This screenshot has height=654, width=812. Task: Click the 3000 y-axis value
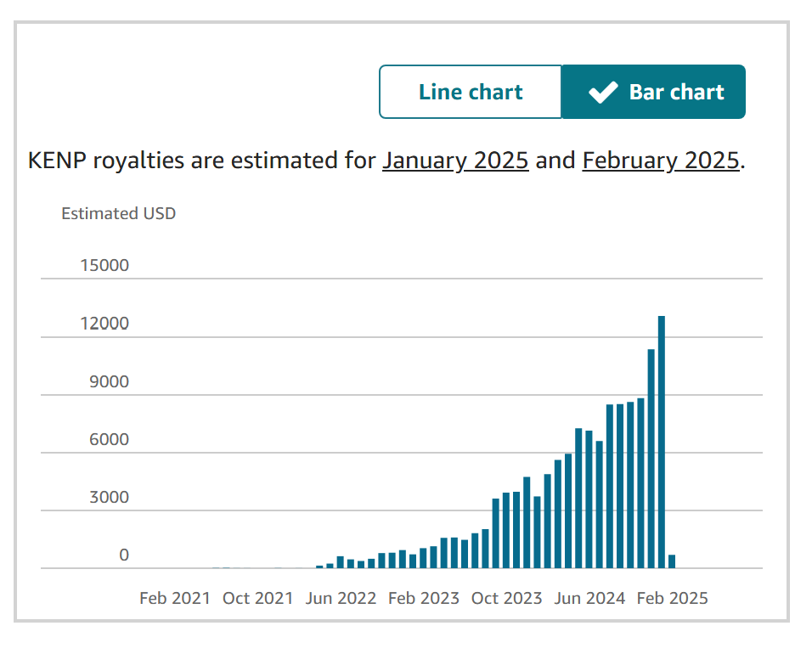(109, 497)
